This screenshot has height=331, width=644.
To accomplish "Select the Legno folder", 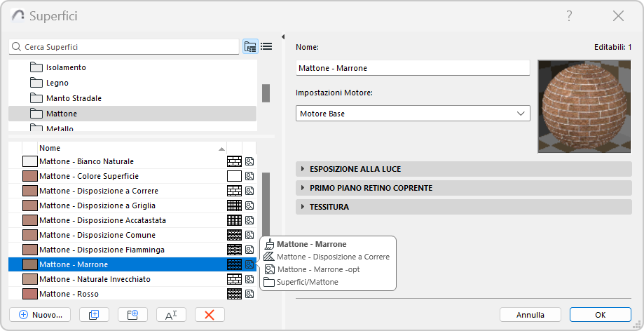I will coord(57,83).
